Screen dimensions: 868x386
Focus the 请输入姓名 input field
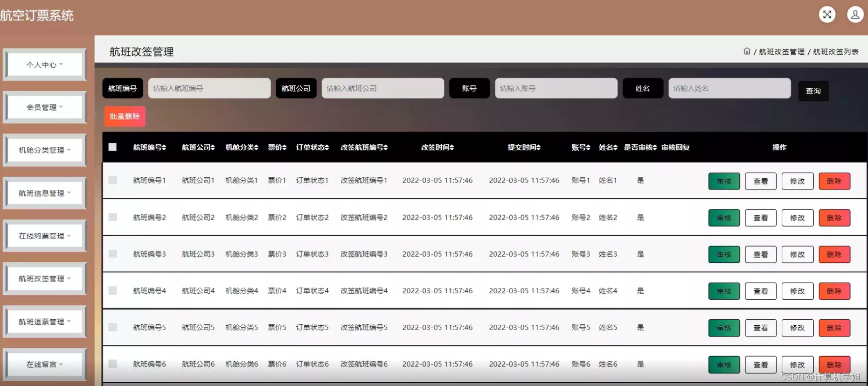pos(730,88)
